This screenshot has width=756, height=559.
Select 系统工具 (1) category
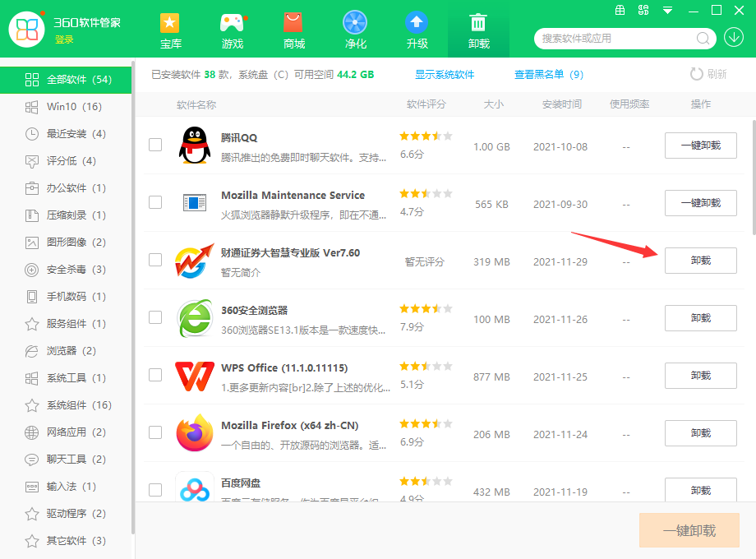click(x=66, y=377)
